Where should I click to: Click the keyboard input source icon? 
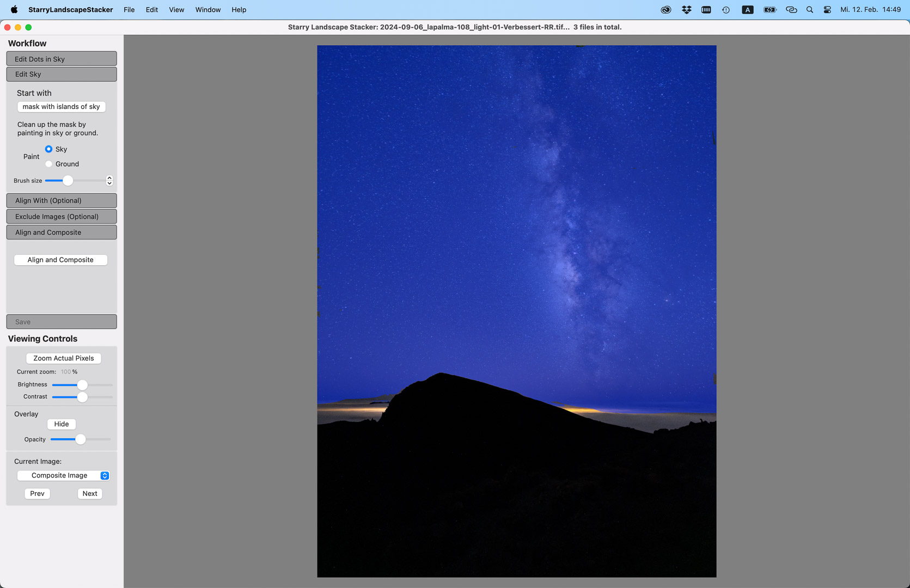748,10
